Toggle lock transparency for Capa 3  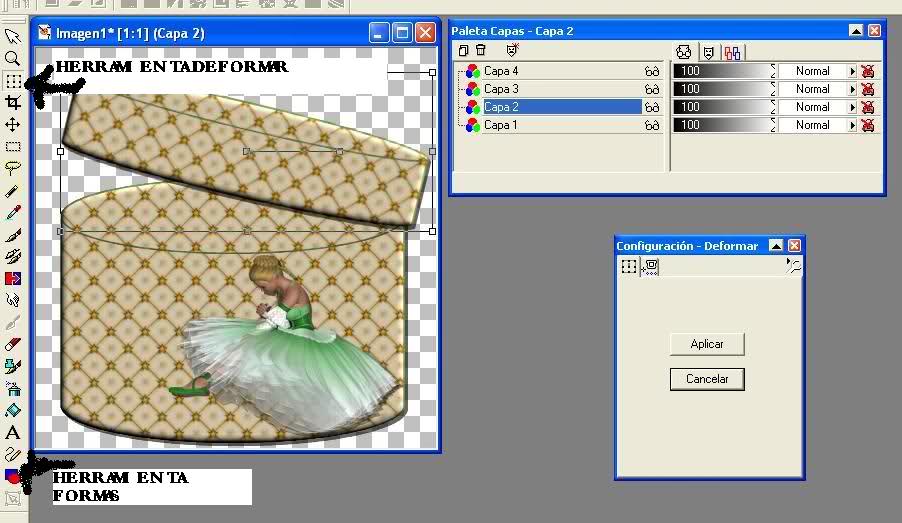(867, 89)
